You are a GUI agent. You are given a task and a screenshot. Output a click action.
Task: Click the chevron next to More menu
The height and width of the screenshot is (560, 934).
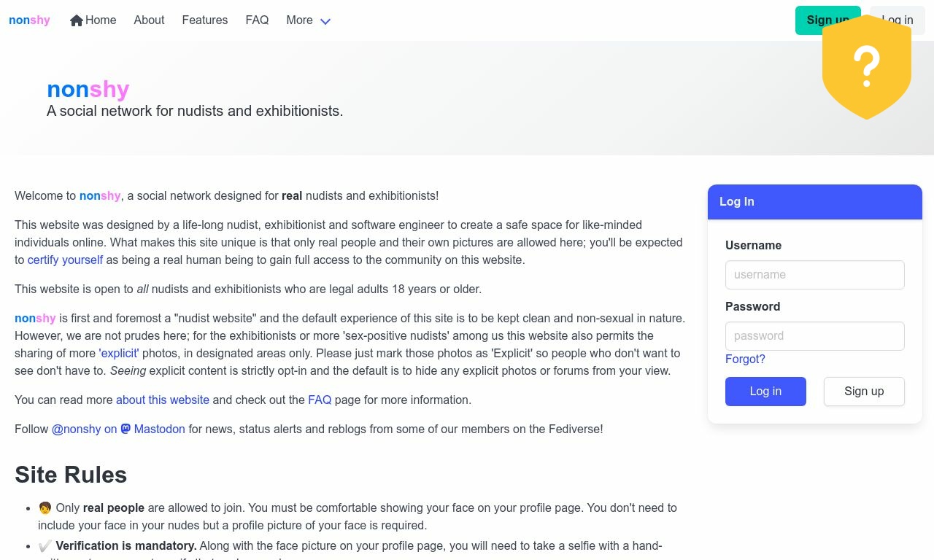pyautogui.click(x=325, y=21)
